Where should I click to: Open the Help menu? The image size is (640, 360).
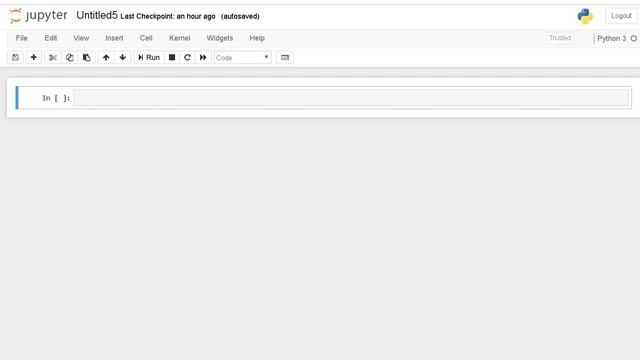[x=257, y=38]
